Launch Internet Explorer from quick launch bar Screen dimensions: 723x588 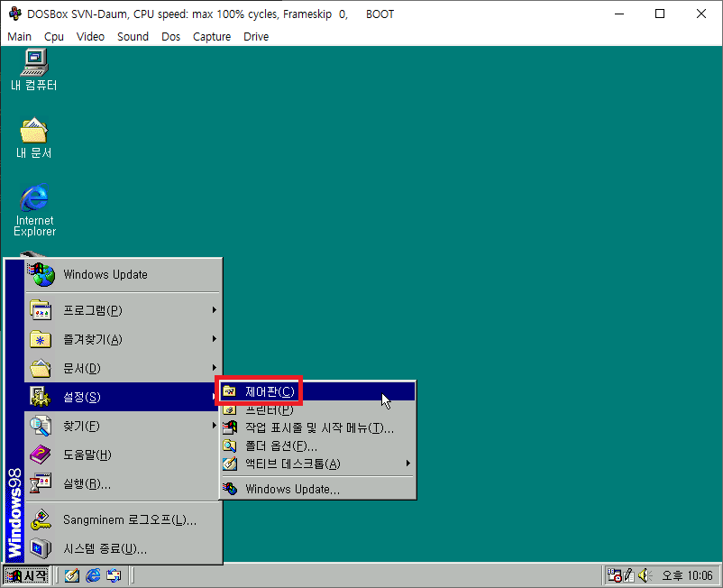(x=93, y=575)
